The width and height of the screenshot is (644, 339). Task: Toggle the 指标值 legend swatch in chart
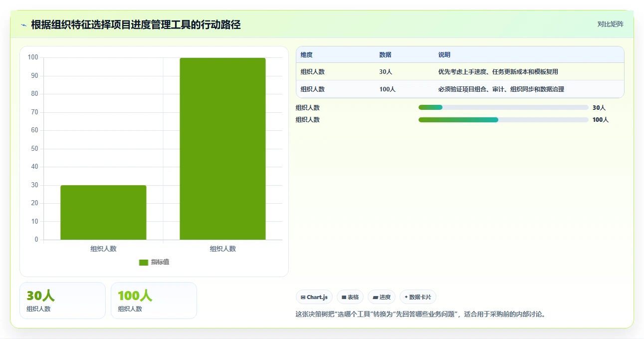point(144,262)
